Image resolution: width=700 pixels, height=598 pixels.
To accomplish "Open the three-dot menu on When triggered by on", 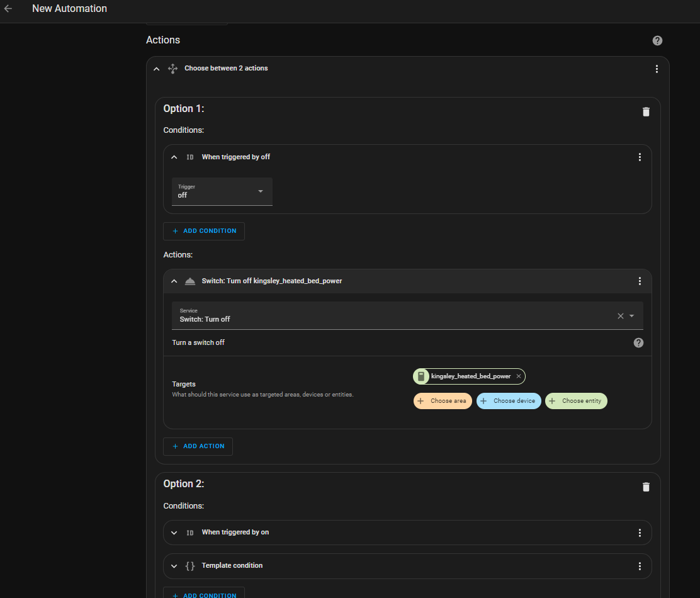I will click(x=640, y=533).
